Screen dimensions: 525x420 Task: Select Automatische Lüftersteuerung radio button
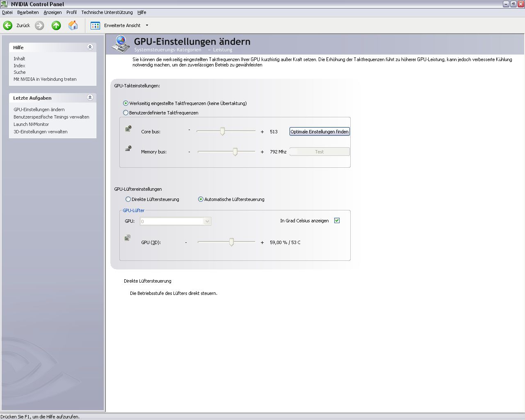coord(201,199)
